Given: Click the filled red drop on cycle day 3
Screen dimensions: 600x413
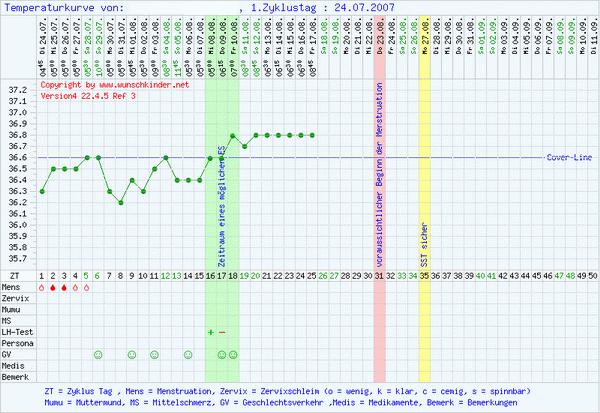Looking at the screenshot, I should point(65,287).
